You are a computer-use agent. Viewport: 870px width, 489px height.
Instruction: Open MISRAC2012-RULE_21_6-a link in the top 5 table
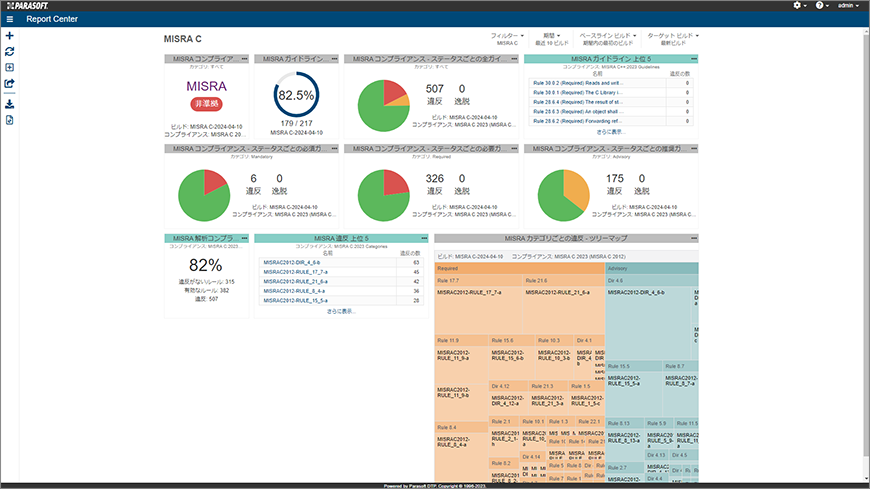(296, 281)
